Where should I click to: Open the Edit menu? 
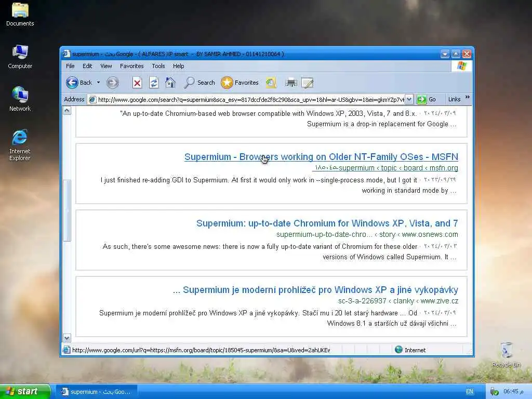tap(87, 66)
